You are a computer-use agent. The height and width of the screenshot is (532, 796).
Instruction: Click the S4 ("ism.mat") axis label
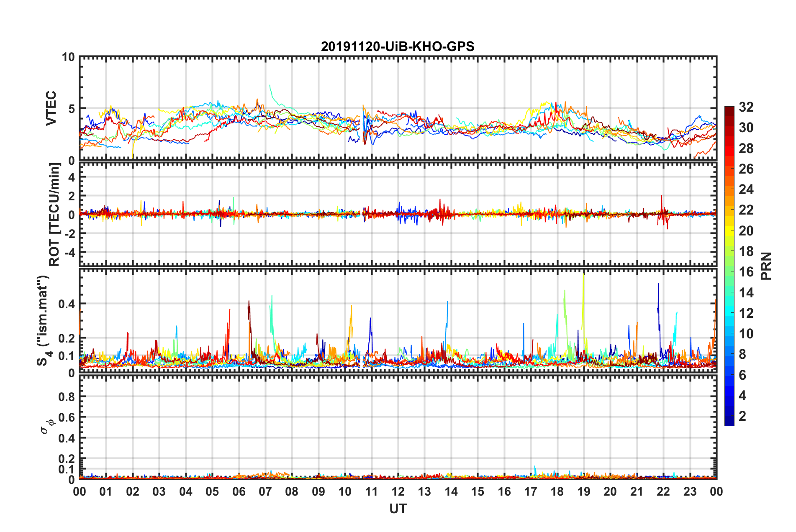click(x=43, y=320)
